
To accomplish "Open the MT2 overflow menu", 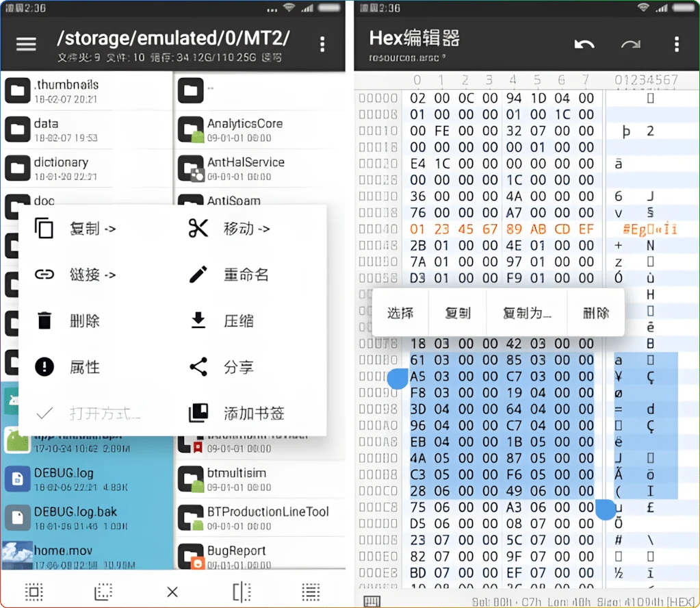I will pyautogui.click(x=322, y=44).
